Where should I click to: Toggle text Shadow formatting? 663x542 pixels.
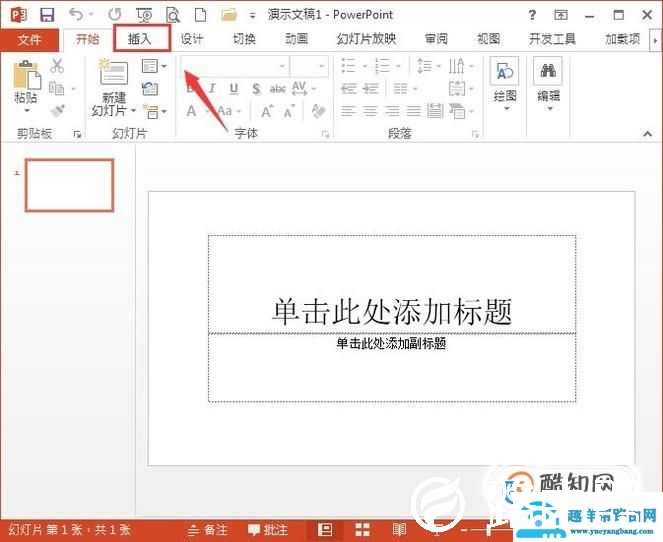tap(256, 89)
